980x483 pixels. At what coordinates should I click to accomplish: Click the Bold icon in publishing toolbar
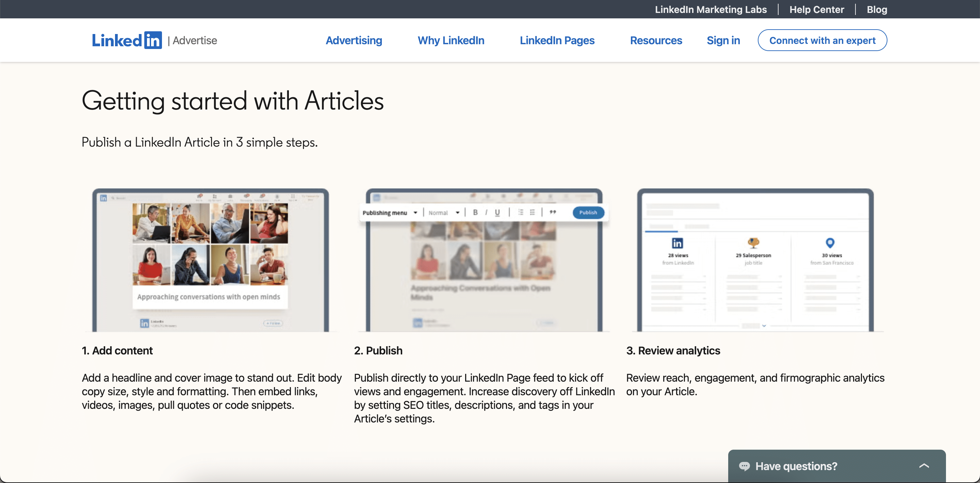(475, 213)
